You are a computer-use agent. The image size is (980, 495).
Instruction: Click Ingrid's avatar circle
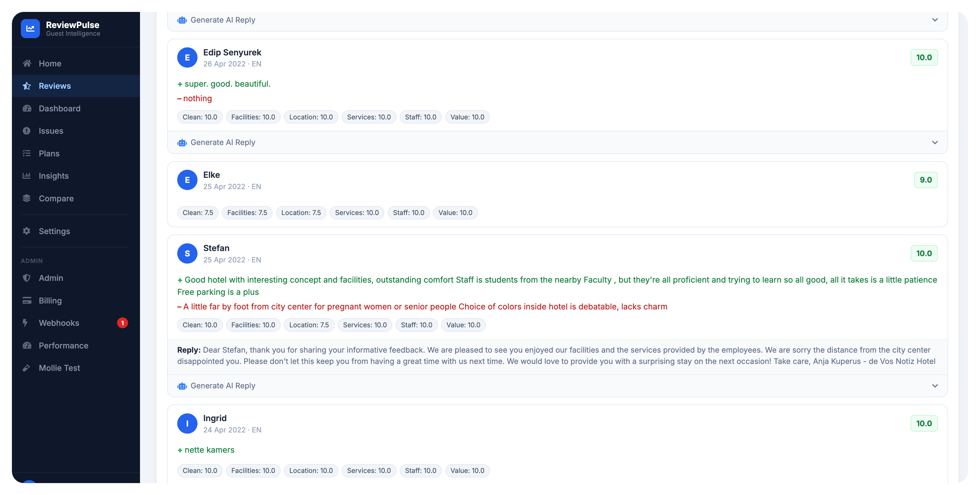[x=187, y=424]
